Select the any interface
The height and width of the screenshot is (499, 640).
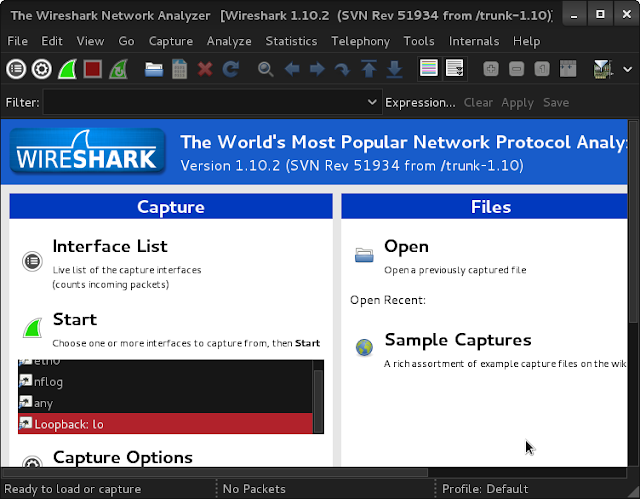165,403
